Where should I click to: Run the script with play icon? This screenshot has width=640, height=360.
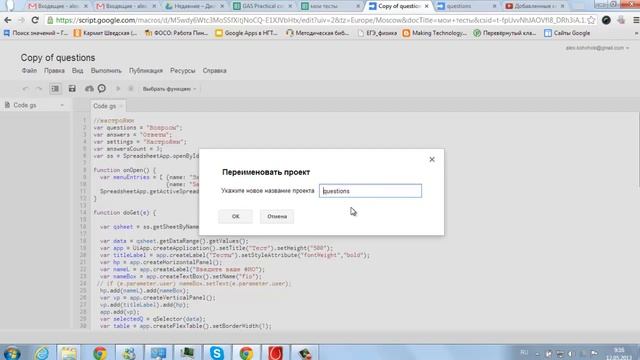click(118, 89)
